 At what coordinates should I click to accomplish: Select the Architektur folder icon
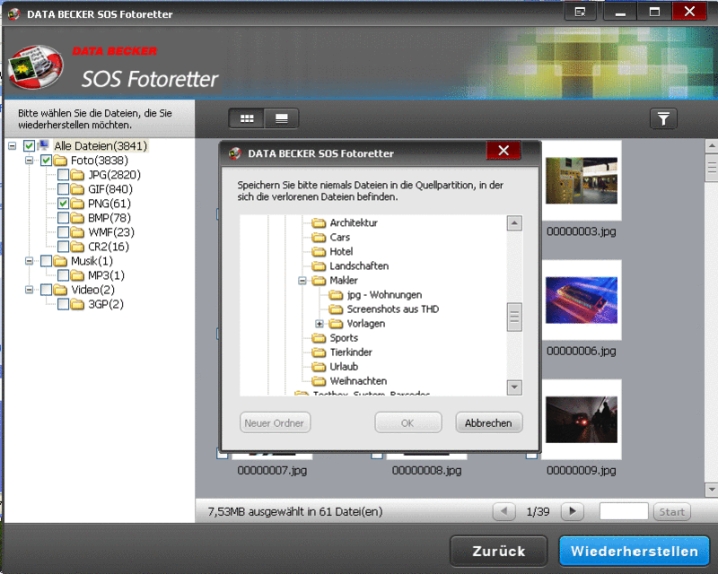click(319, 223)
